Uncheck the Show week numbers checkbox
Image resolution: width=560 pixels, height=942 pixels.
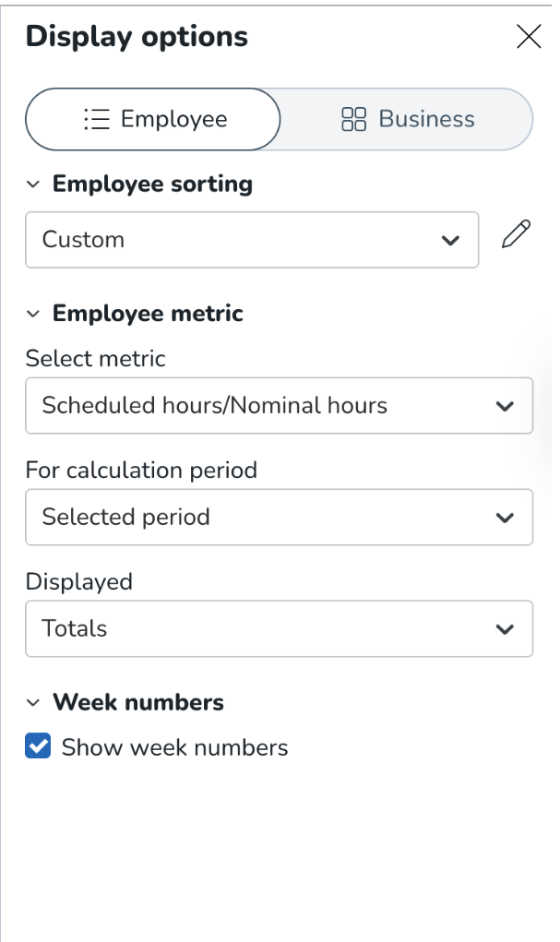pos(39,747)
